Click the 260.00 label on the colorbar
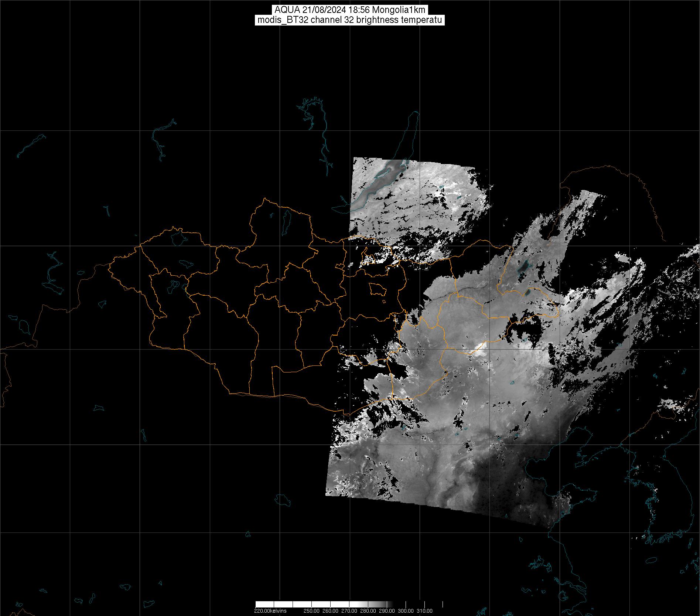The width and height of the screenshot is (700, 616). tap(330, 611)
